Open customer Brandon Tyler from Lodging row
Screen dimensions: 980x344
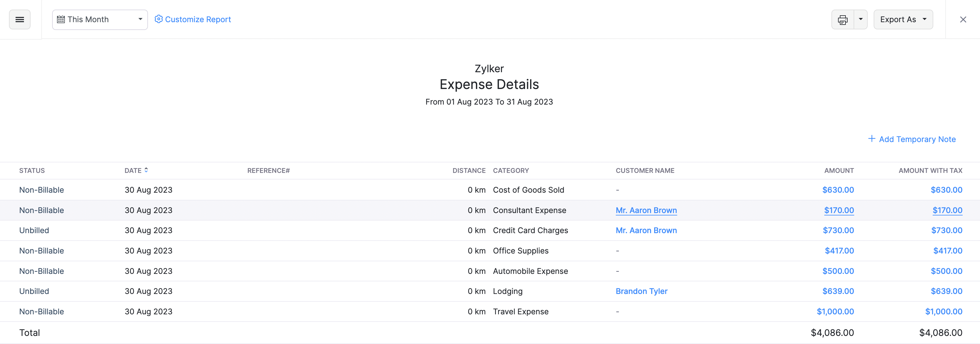click(x=642, y=291)
